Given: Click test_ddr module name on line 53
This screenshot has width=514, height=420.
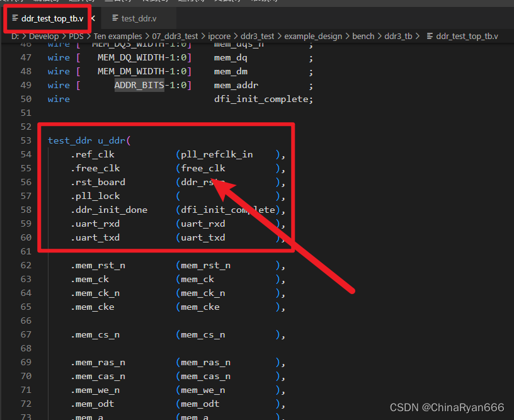Looking at the screenshot, I should coord(70,140).
